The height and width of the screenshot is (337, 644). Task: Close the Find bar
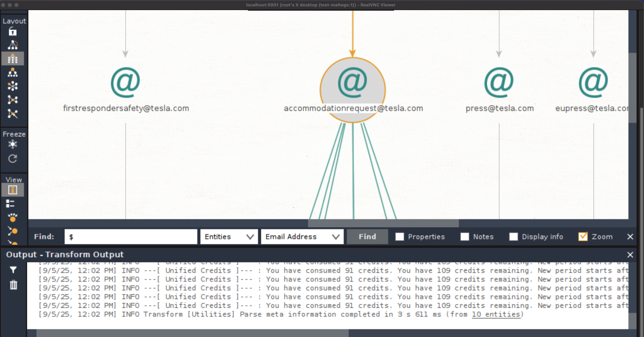pyautogui.click(x=630, y=237)
